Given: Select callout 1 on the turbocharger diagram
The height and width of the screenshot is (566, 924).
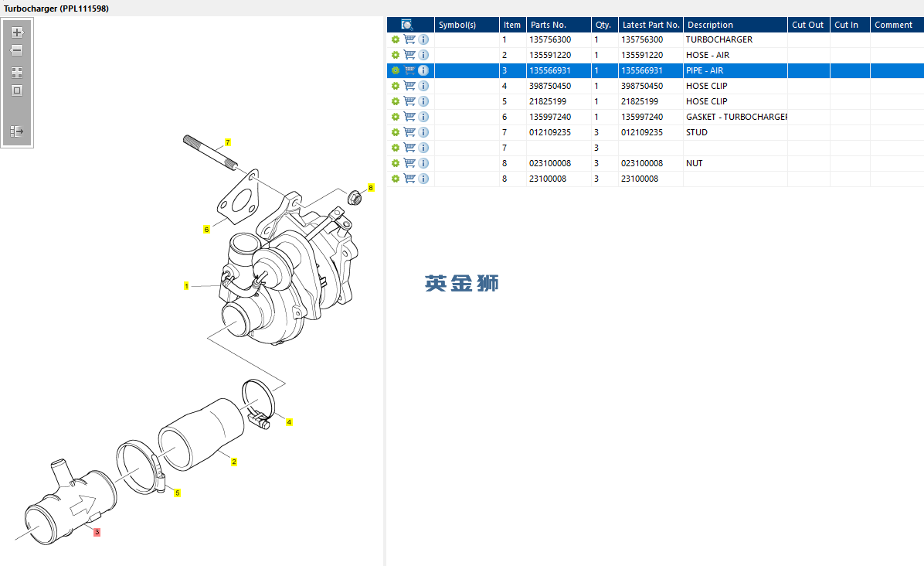Looking at the screenshot, I should click(186, 286).
